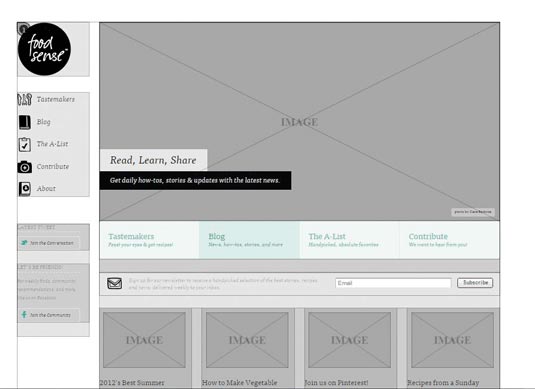The image size is (535, 389).
Task: Select the Contribute tab below hero image
Action: [449, 240]
